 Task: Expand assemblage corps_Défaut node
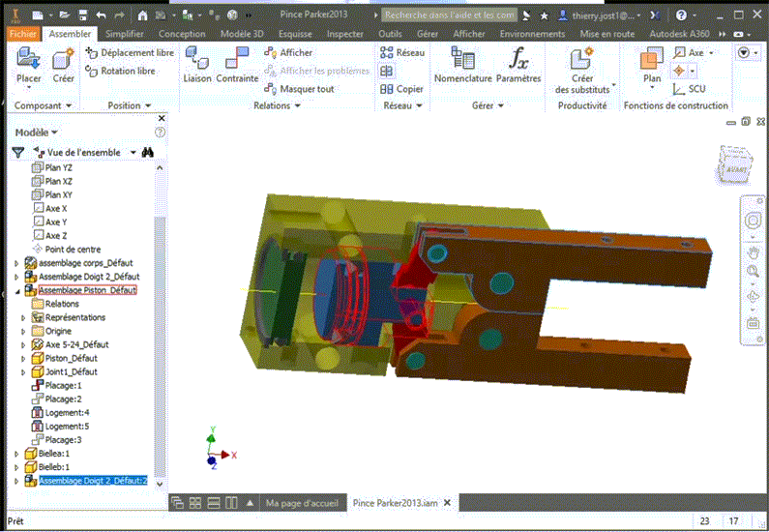point(16,263)
